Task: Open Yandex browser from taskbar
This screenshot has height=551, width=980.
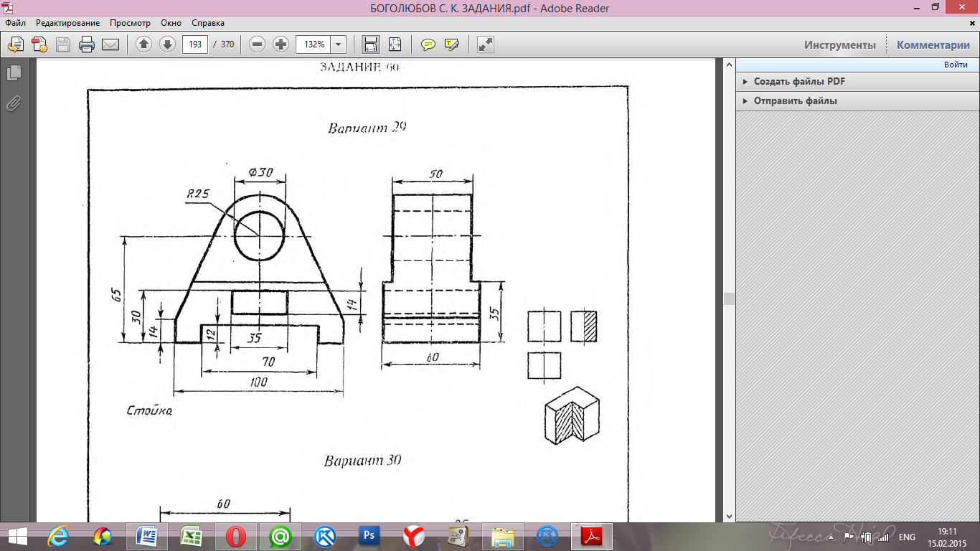Action: (413, 536)
